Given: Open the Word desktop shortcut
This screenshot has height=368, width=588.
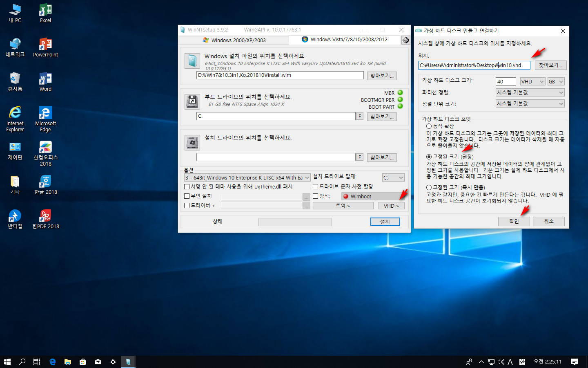Looking at the screenshot, I should (x=45, y=82).
